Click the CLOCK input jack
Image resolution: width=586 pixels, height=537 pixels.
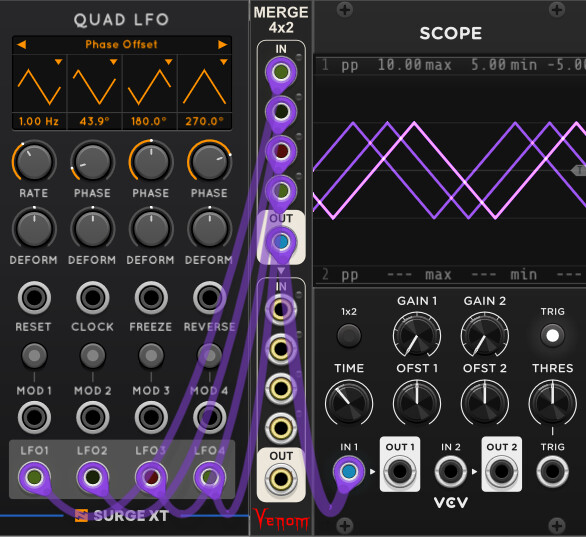93,298
